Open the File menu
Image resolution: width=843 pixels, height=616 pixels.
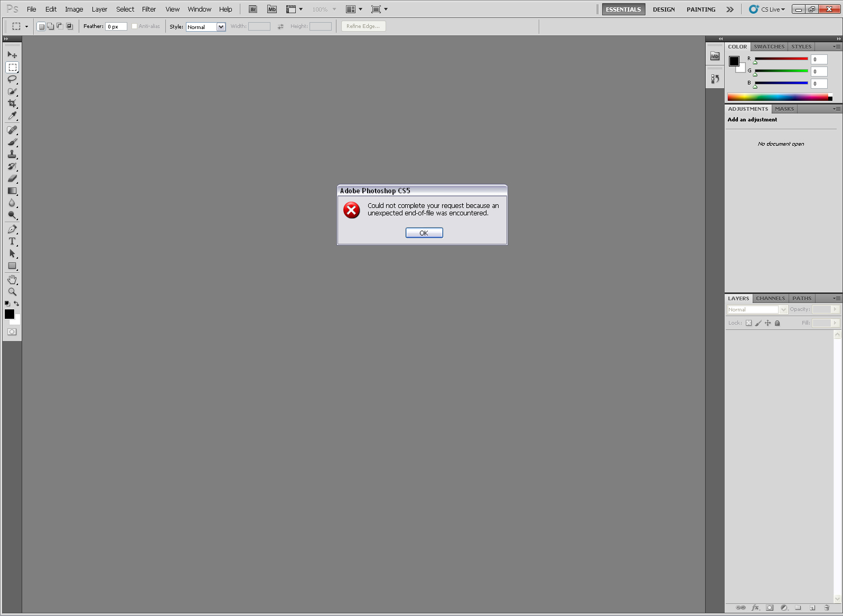(x=32, y=9)
